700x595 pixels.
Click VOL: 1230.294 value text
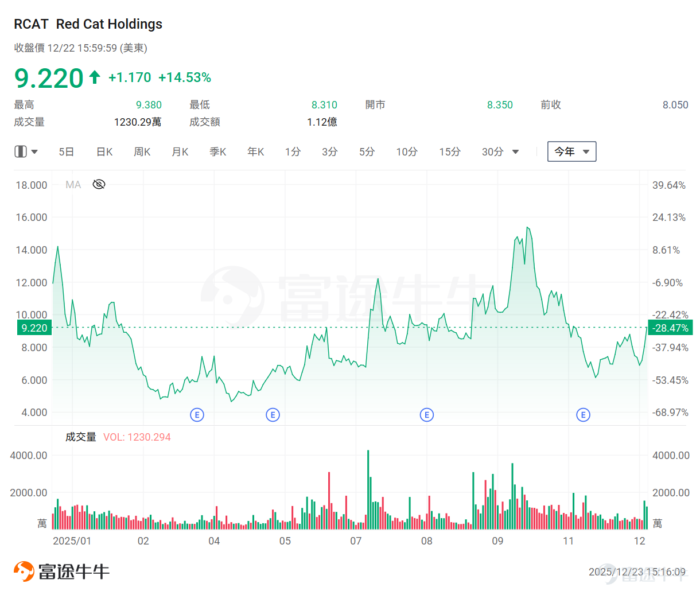coord(137,437)
